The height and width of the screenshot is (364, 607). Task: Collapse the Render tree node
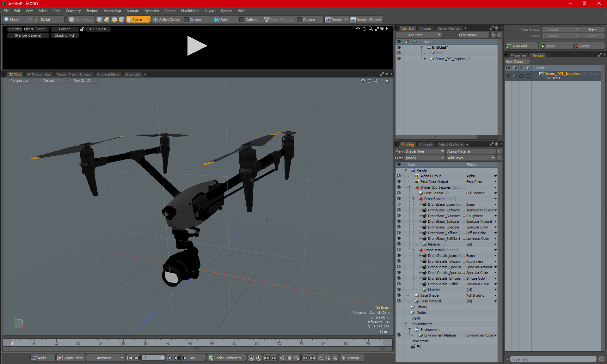point(406,170)
